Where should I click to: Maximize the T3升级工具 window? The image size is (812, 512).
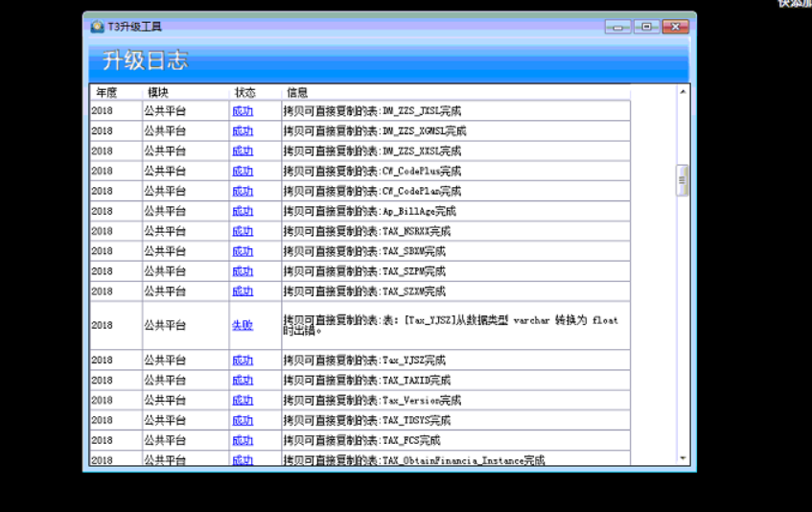click(x=647, y=27)
